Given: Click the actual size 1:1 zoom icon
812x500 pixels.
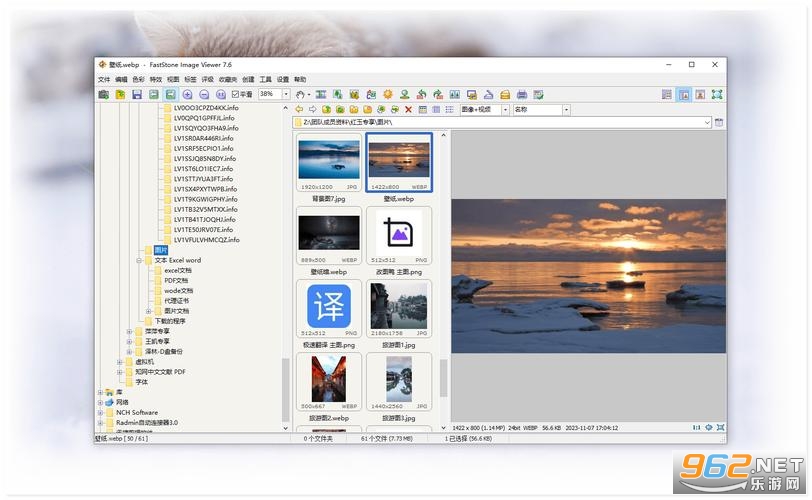Looking at the screenshot, I should point(221,95).
